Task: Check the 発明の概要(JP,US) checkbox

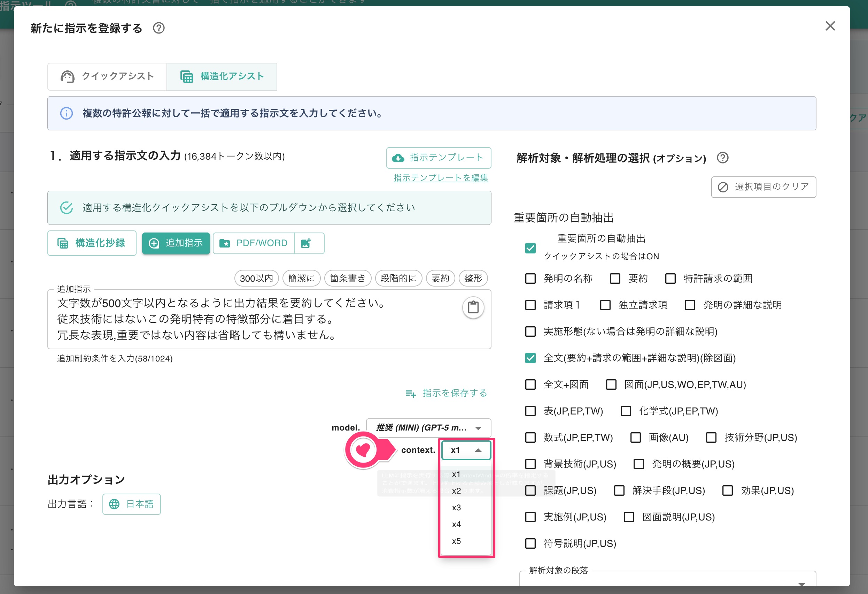Action: (x=639, y=464)
